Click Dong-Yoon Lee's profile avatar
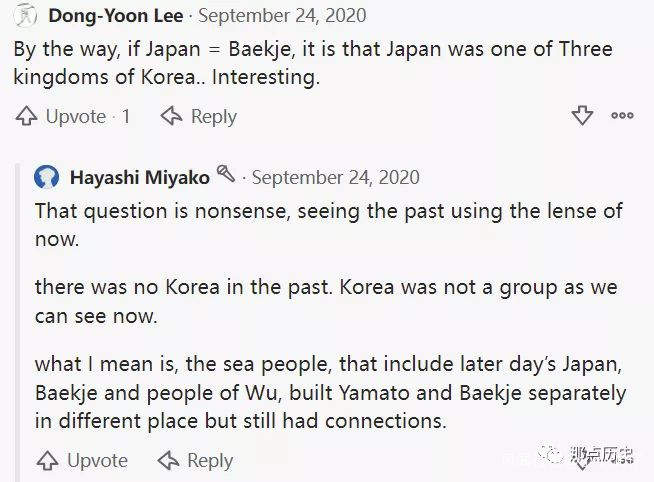654x482 pixels. (x=24, y=16)
